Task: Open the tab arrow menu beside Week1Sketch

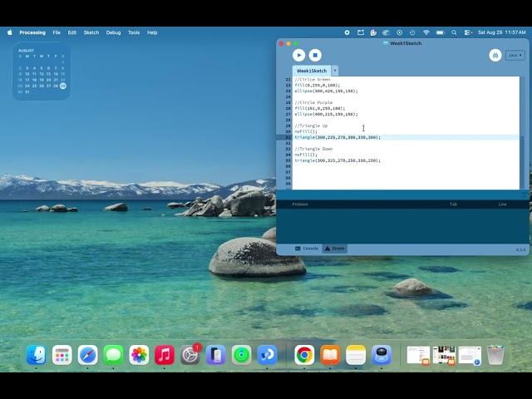Action: point(335,71)
